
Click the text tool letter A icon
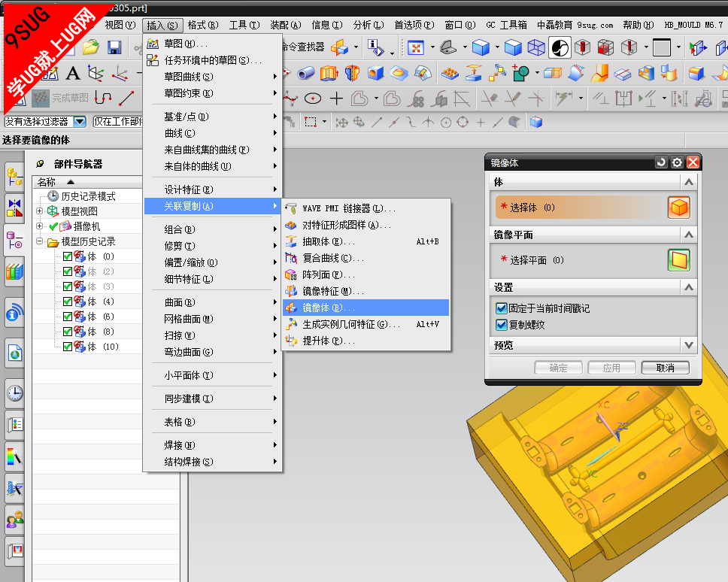point(72,73)
